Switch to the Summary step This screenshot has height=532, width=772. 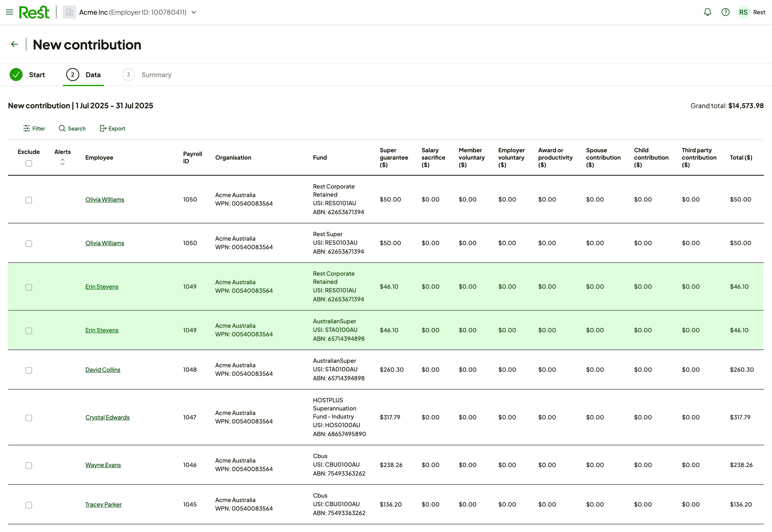[x=147, y=74]
